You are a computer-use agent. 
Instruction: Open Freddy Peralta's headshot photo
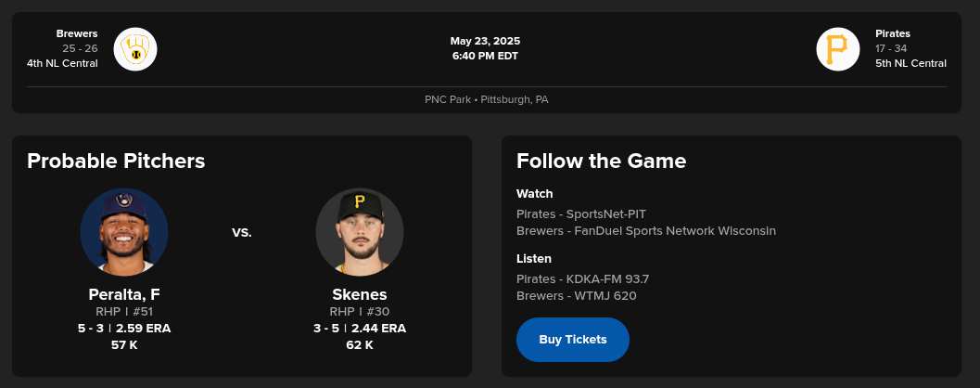(x=124, y=232)
